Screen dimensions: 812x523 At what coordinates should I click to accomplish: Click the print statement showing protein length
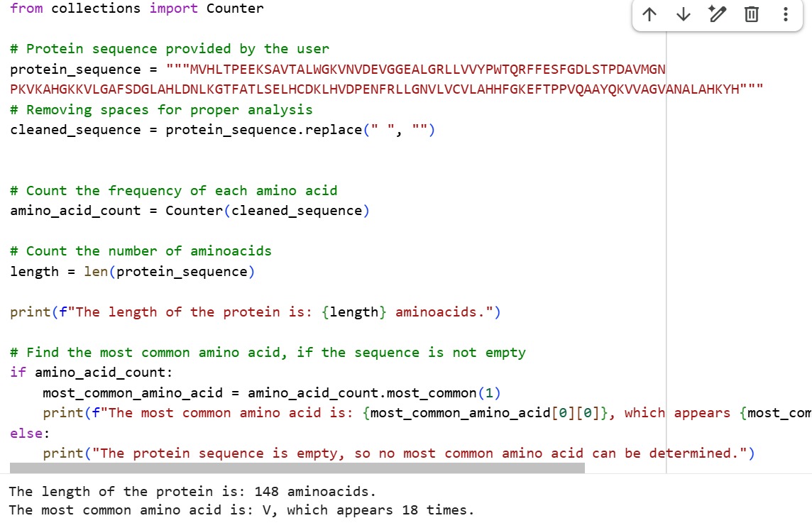(256, 312)
